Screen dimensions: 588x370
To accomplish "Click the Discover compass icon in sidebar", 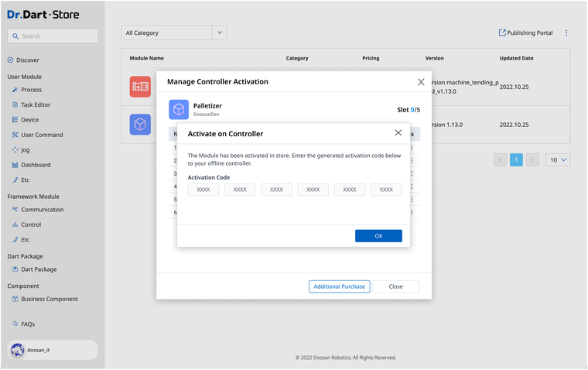I will tap(11, 60).
